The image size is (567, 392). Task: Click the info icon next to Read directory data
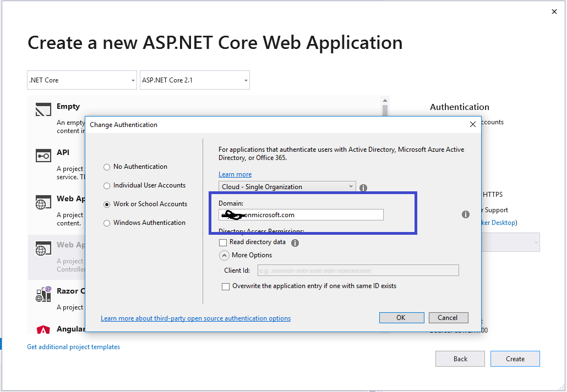[x=295, y=243]
